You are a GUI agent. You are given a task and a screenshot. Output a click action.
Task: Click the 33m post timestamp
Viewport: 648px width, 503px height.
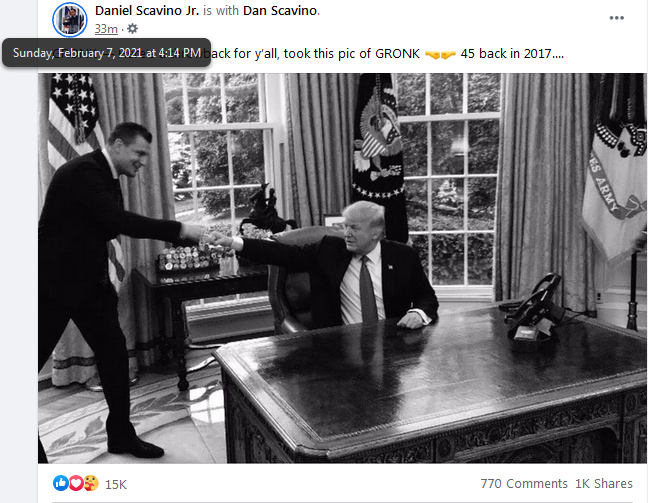pyautogui.click(x=106, y=29)
